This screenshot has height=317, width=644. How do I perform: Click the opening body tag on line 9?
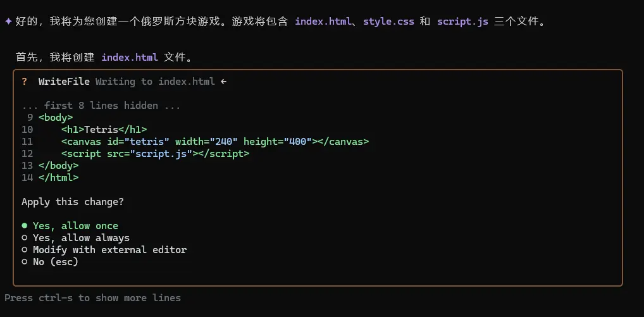[x=56, y=117]
